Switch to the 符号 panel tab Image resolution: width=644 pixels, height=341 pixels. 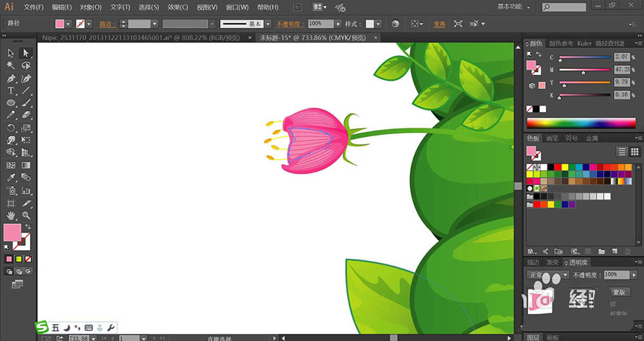[571, 138]
